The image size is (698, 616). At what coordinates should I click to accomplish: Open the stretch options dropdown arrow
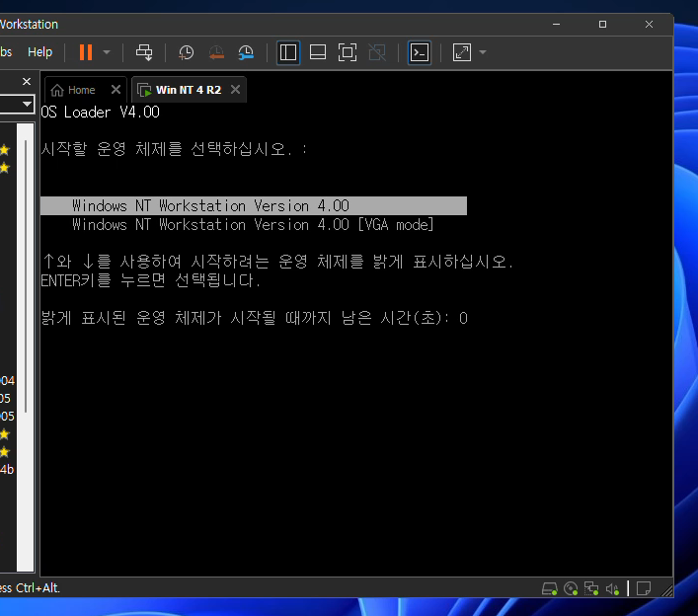pyautogui.click(x=483, y=52)
